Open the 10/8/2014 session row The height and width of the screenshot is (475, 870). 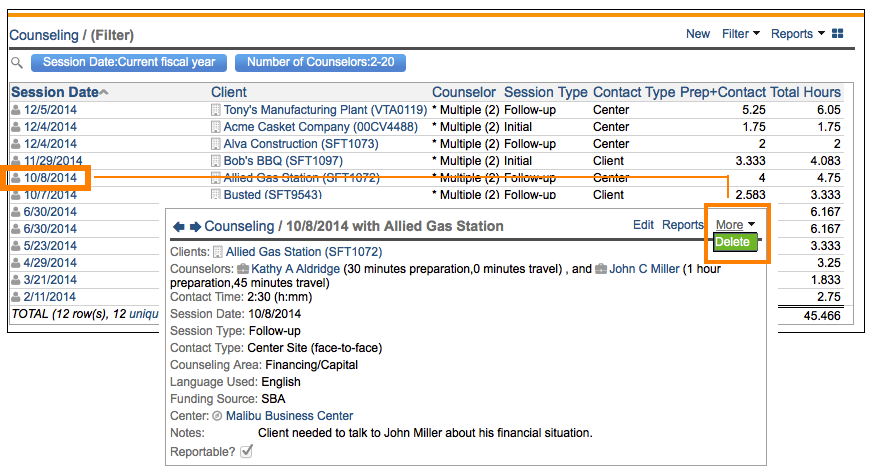[50, 178]
